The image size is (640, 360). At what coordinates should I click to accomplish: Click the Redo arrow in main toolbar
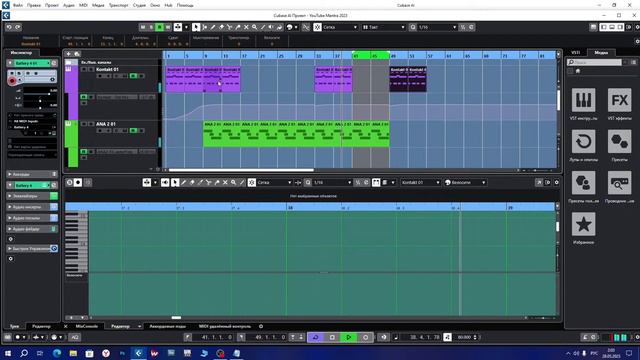pos(18,27)
